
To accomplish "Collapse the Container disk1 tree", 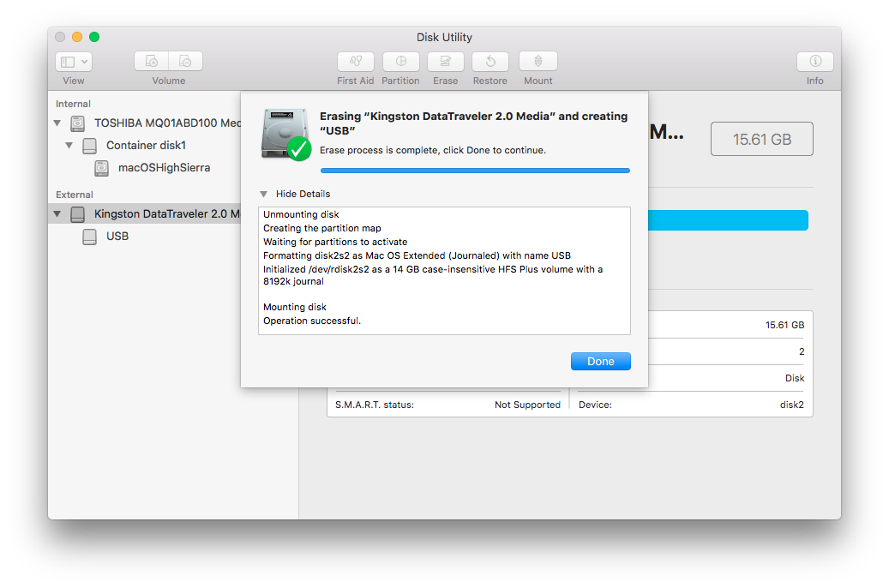I will tap(69, 145).
